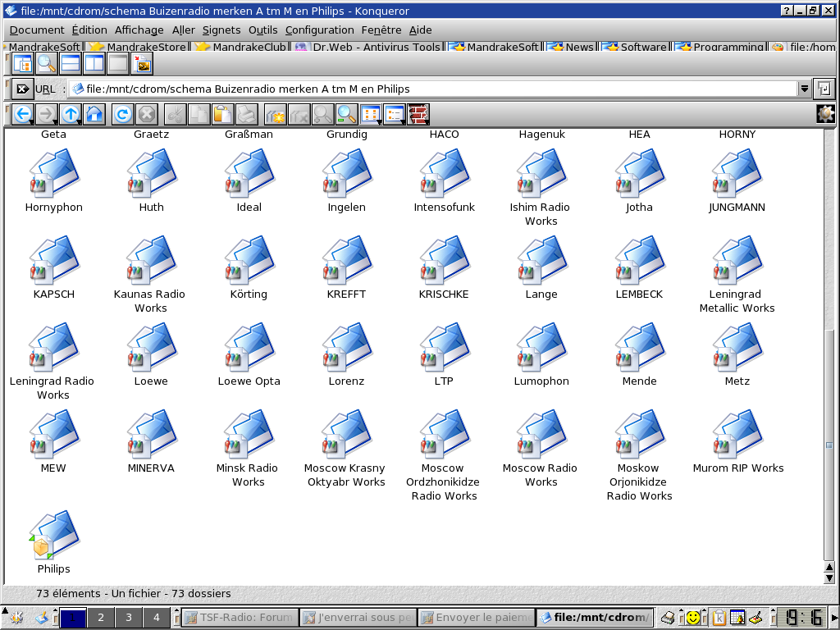Click the Find file magnifier icon
The height and width of the screenshot is (630, 840).
click(47, 64)
